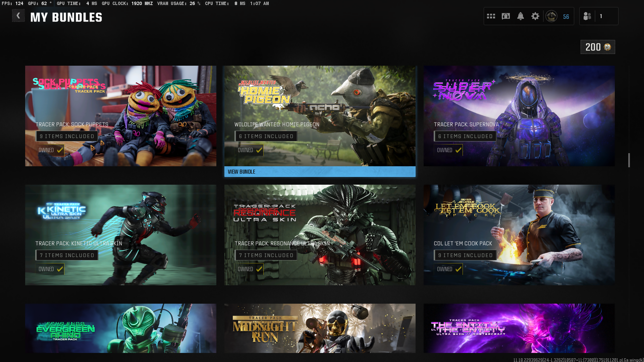
Task: Click the vertical scrollbar handle on right
Action: click(629, 160)
